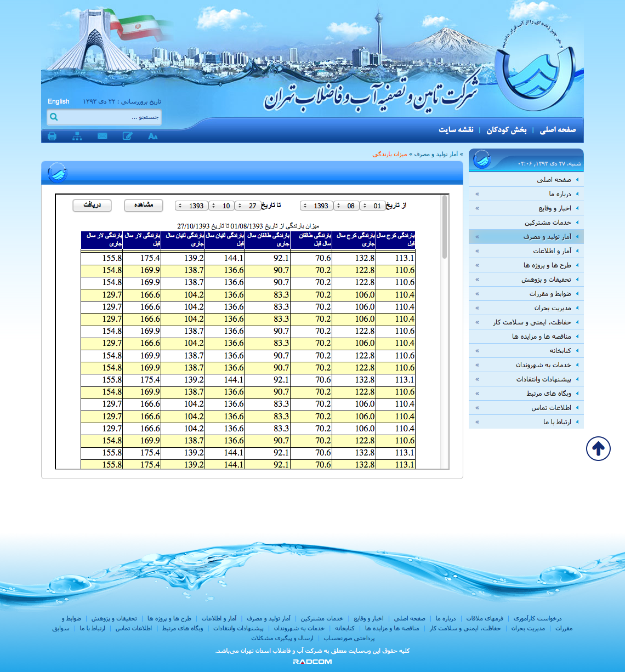Image resolution: width=625 pixels, height=672 pixels.
Task: Expand sidebar item اخبار و وقایع
Action: click(526, 208)
